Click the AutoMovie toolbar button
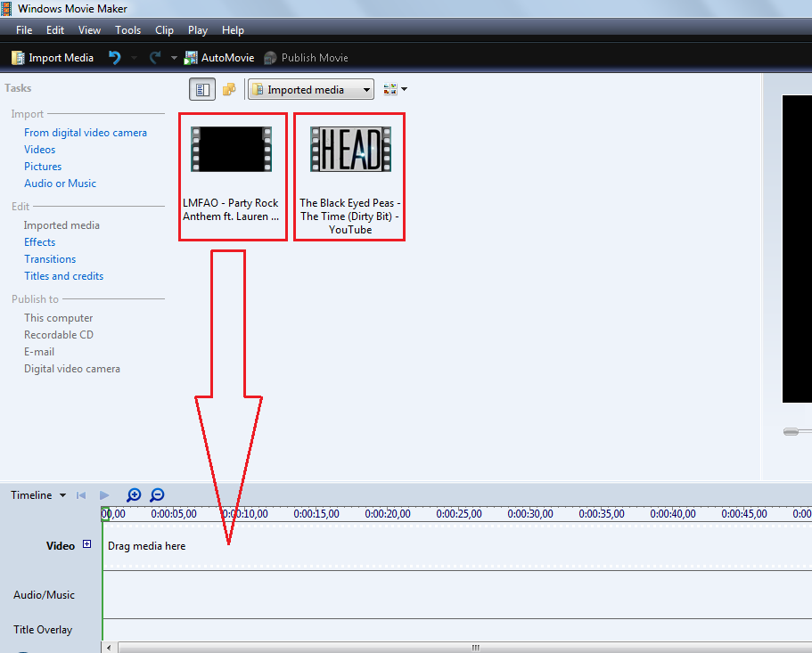 (219, 58)
